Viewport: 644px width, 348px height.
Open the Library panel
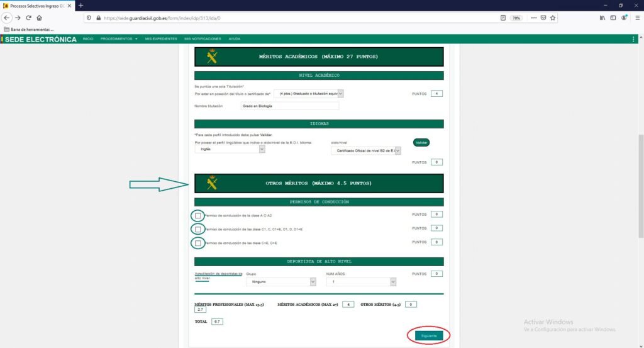(602, 18)
